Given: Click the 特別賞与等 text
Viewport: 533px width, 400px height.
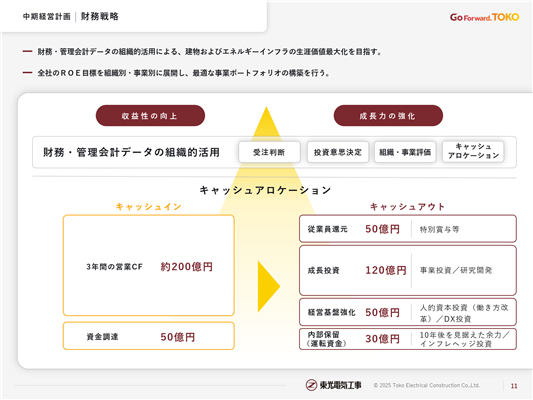Looking at the screenshot, I should (x=439, y=229).
